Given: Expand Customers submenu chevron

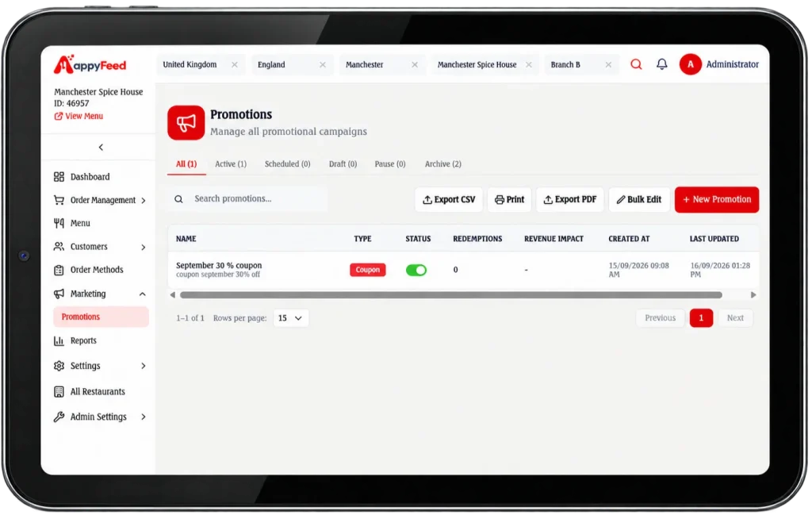Looking at the screenshot, I should tap(144, 247).
